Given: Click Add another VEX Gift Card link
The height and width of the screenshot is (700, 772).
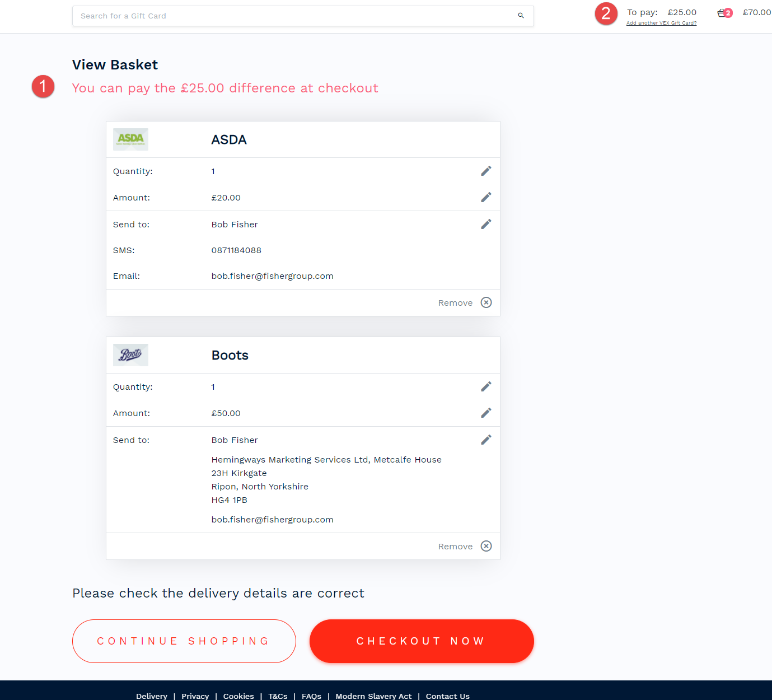Looking at the screenshot, I should pyautogui.click(x=661, y=23).
